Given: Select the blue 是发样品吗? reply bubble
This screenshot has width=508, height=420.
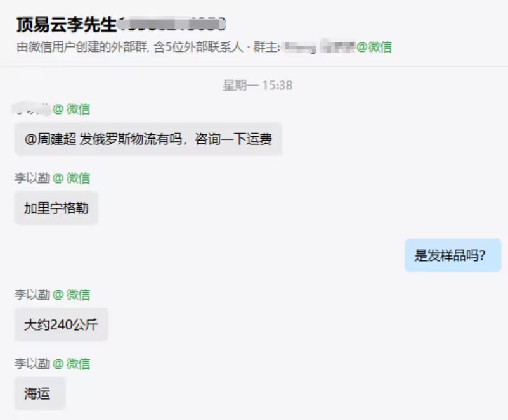Looking at the screenshot, I should tap(453, 255).
